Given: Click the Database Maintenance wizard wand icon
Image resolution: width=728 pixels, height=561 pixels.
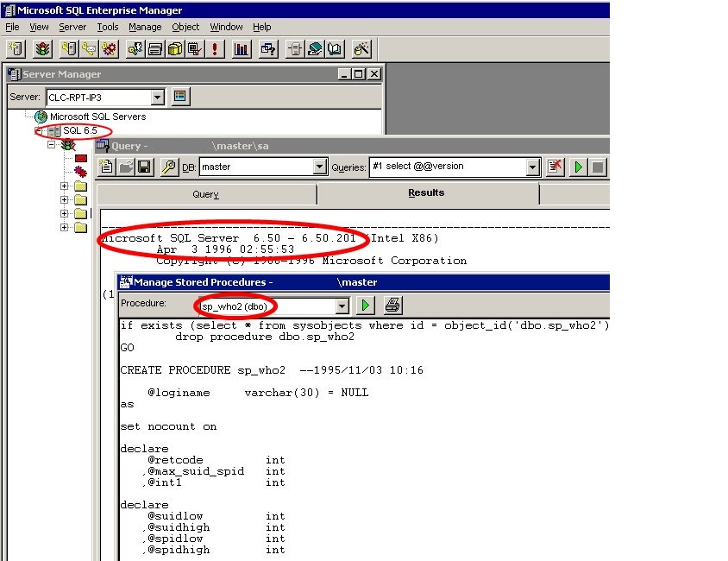Looking at the screenshot, I should [361, 48].
